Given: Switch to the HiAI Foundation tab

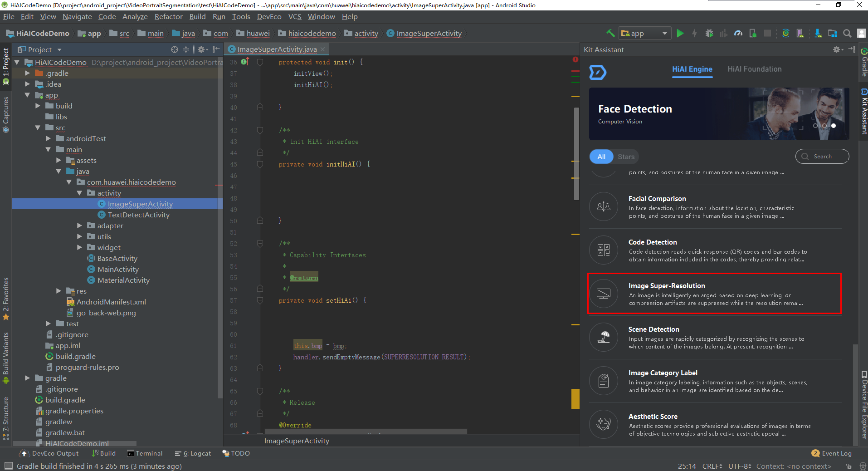Looking at the screenshot, I should [754, 69].
